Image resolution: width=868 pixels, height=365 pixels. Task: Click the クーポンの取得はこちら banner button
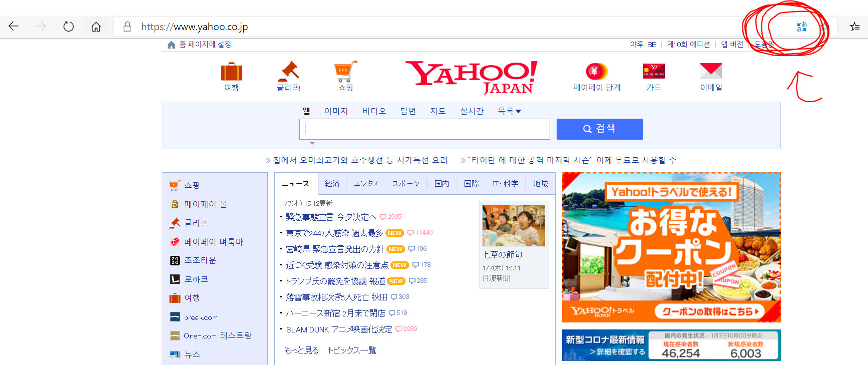[709, 311]
